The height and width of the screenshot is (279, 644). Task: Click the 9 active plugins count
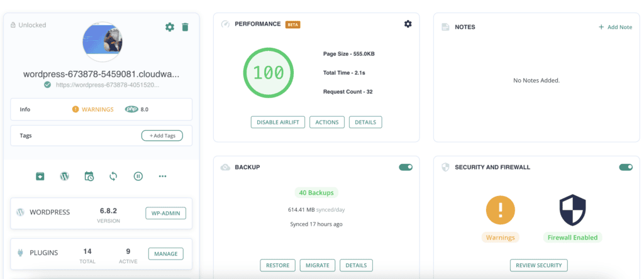click(128, 251)
